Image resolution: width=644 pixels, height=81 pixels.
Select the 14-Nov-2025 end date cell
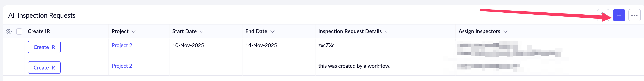pyautogui.click(x=261, y=45)
